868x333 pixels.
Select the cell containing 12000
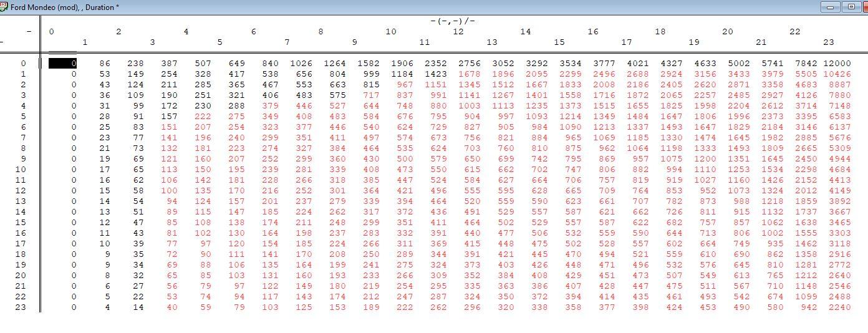tap(837, 63)
